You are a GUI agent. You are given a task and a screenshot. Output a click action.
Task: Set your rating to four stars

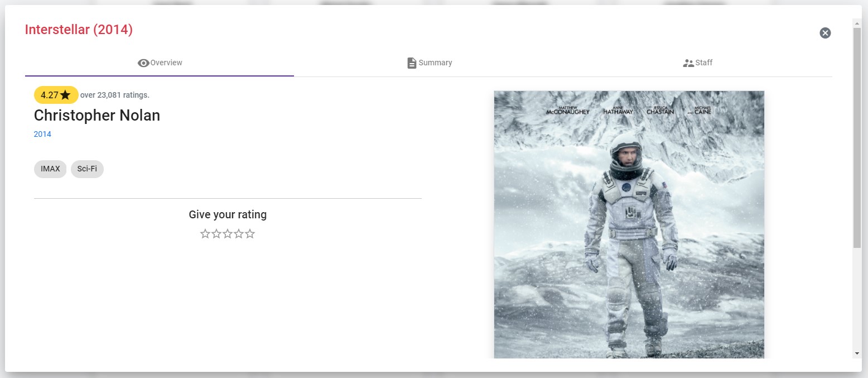pos(239,234)
